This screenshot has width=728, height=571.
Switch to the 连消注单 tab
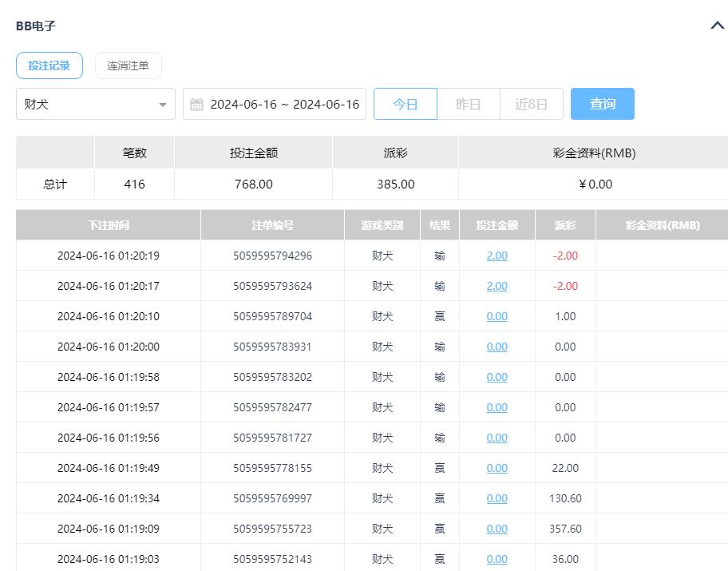coord(128,65)
